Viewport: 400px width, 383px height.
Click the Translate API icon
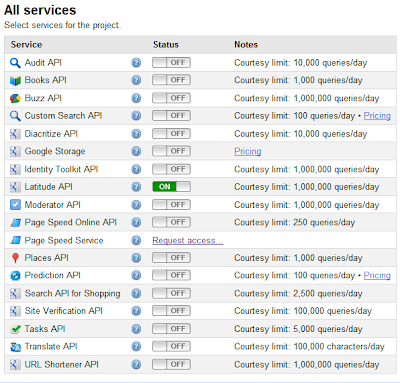point(15,347)
